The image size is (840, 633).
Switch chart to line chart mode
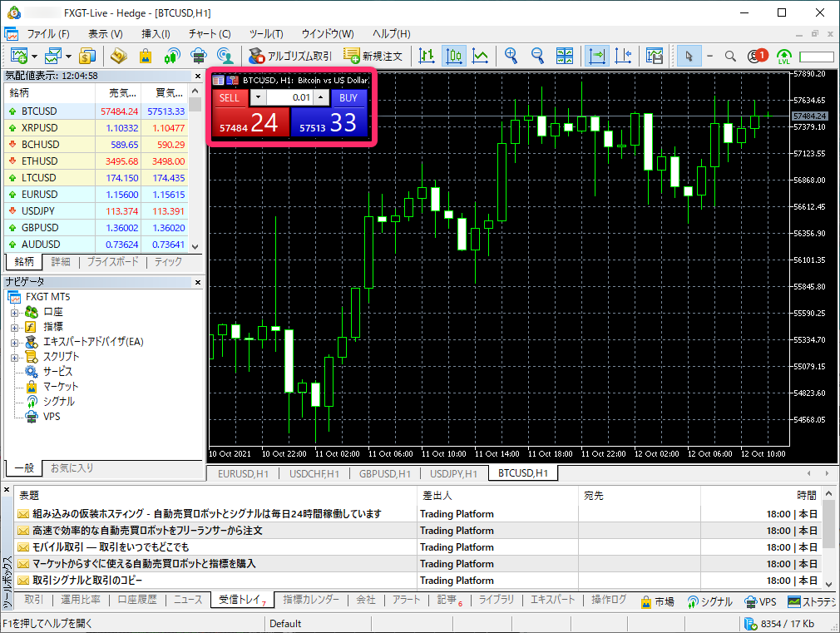[480, 56]
